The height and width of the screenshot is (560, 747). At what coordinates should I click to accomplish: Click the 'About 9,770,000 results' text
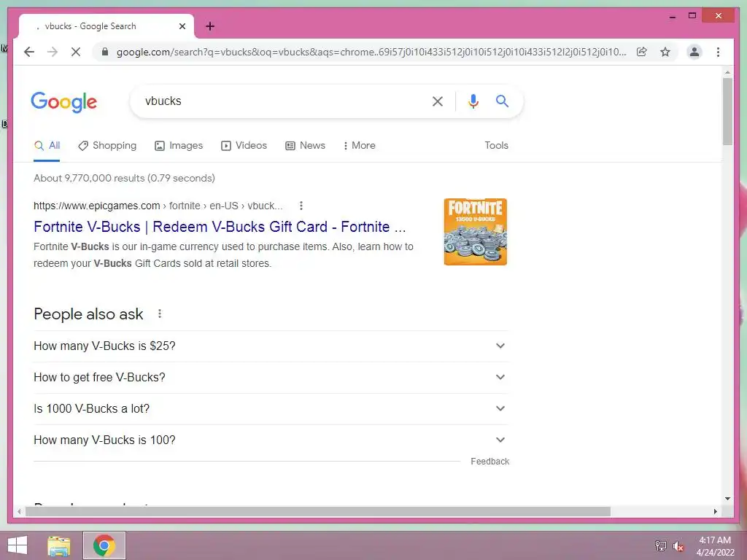tap(124, 178)
